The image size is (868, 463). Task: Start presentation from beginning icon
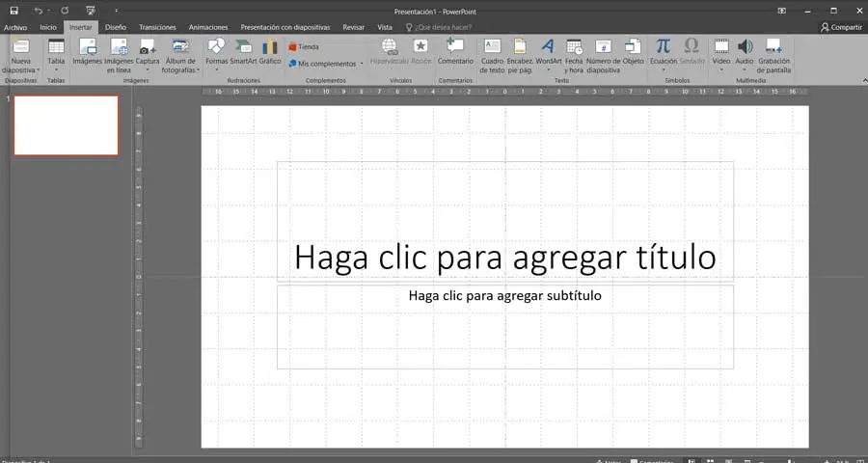(x=91, y=11)
